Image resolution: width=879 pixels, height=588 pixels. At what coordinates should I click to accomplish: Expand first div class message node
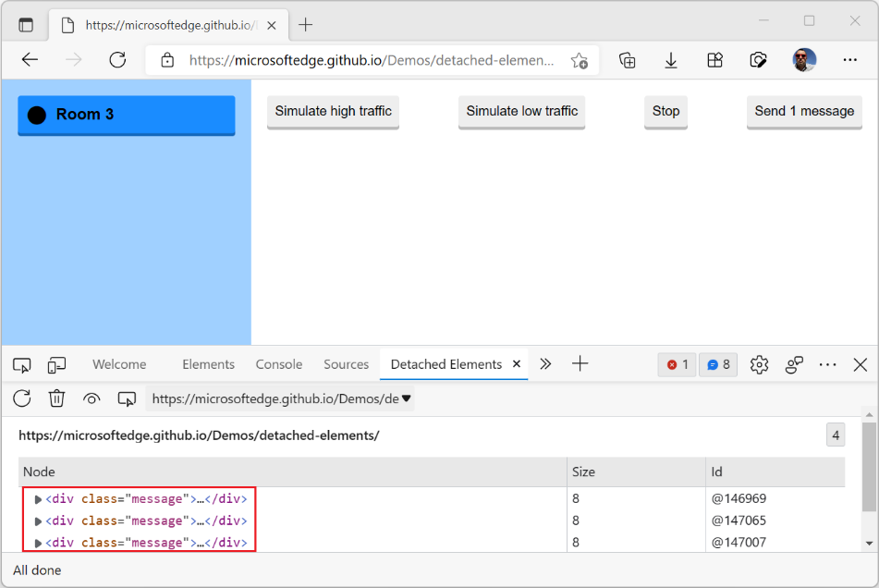39,499
